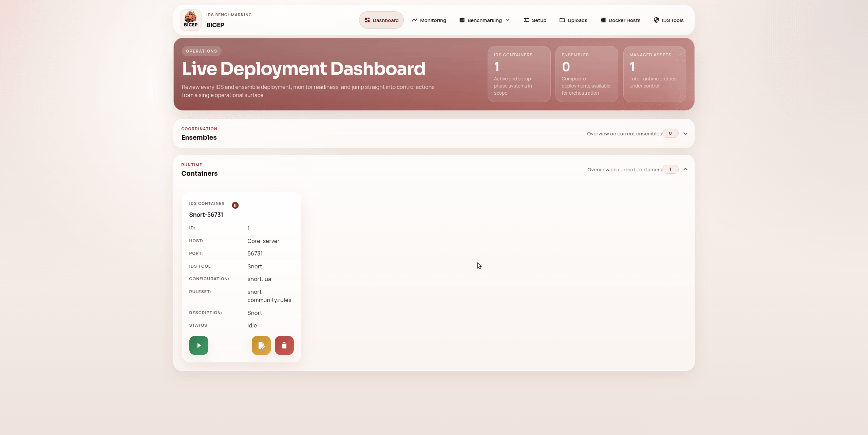Image resolution: width=868 pixels, height=435 pixels.
Task: Open Docker Hosts page
Action: click(620, 20)
